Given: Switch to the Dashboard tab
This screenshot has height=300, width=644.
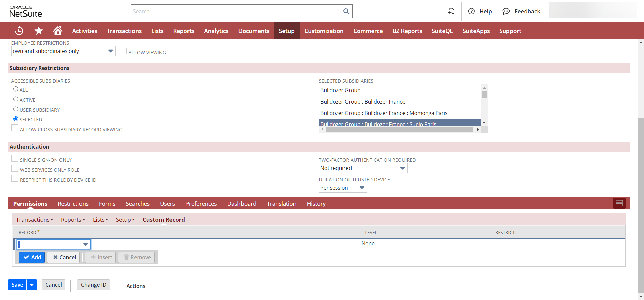Looking at the screenshot, I should [x=242, y=204].
